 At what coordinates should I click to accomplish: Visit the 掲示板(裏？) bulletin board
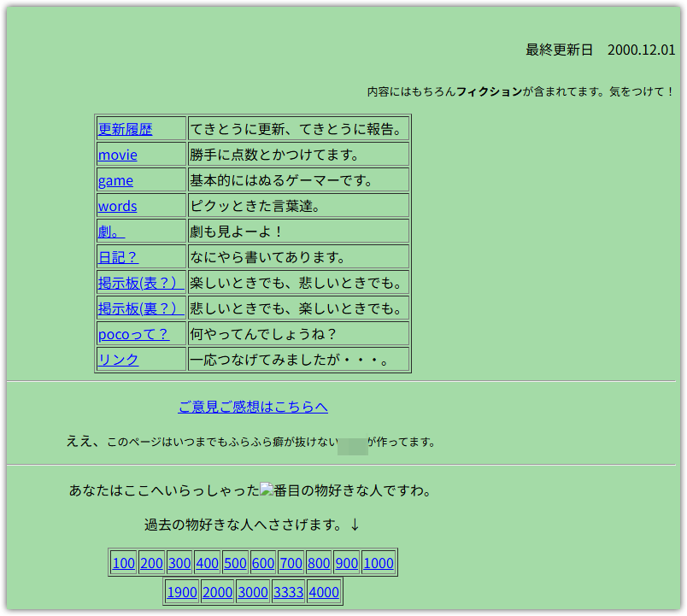[140, 308]
